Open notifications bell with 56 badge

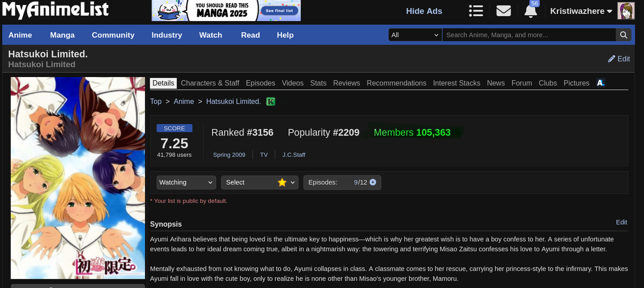coord(531,11)
